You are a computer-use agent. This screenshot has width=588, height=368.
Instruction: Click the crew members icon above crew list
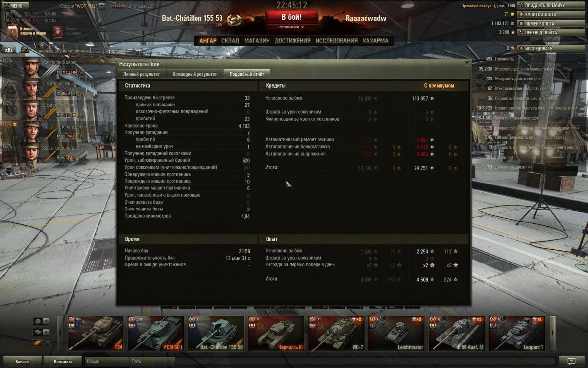tap(8, 50)
